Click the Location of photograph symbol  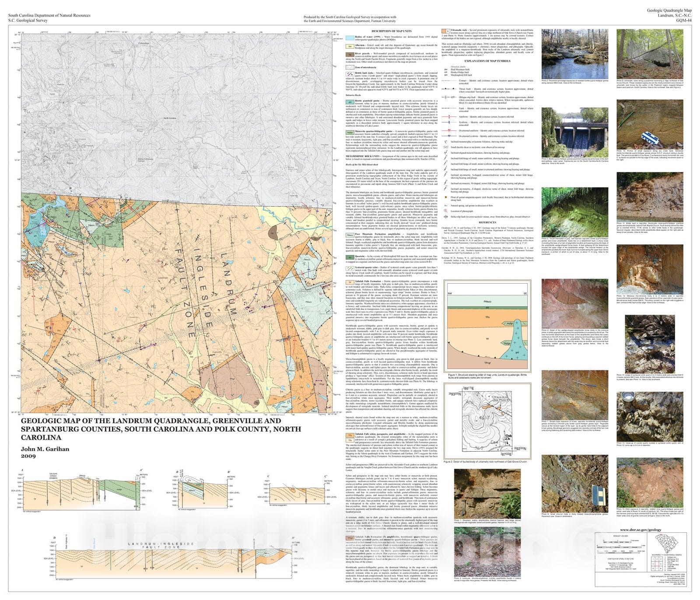tap(445, 211)
